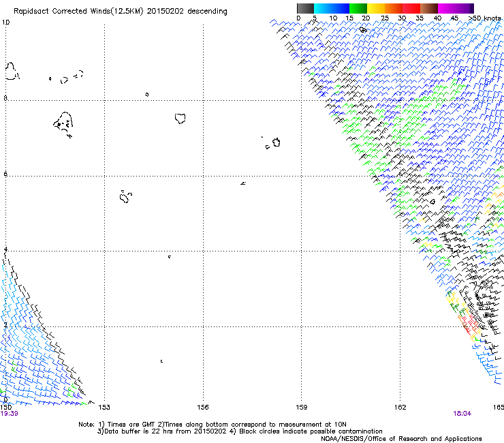Image resolution: width=504 pixels, height=443 pixels.
Task: Click the 159 longitude axis label
Action: 302,408
